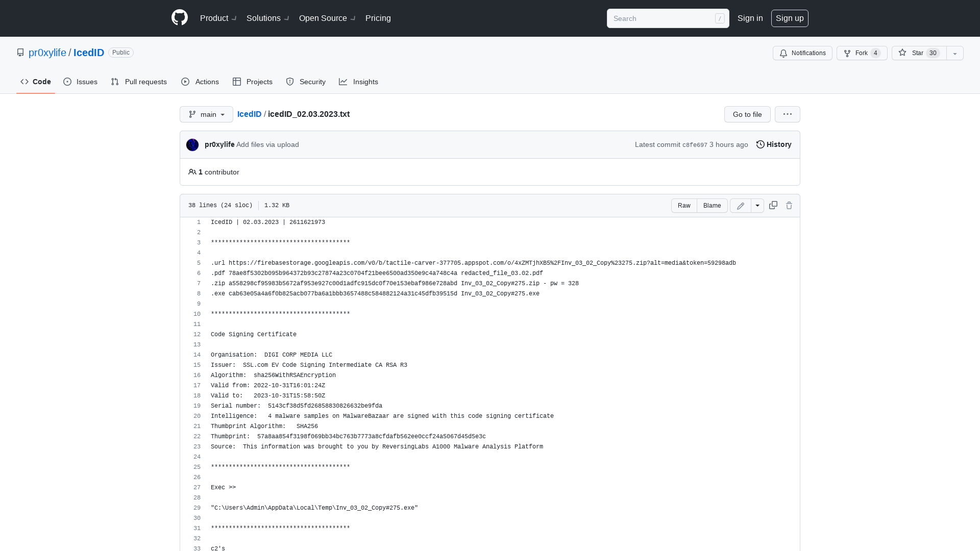This screenshot has height=551, width=980.
Task: Click the Sign in link
Action: (x=750, y=18)
